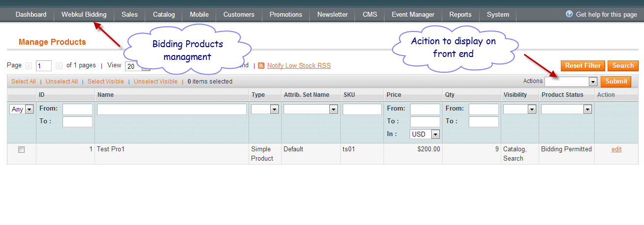Open the Promotions menu
The image size is (644, 225).
286,14
